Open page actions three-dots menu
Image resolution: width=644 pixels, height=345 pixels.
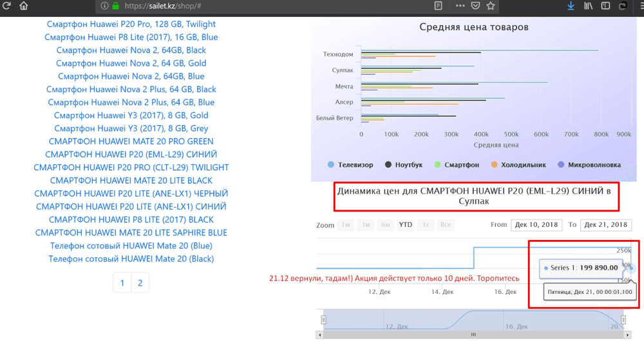tap(460, 6)
